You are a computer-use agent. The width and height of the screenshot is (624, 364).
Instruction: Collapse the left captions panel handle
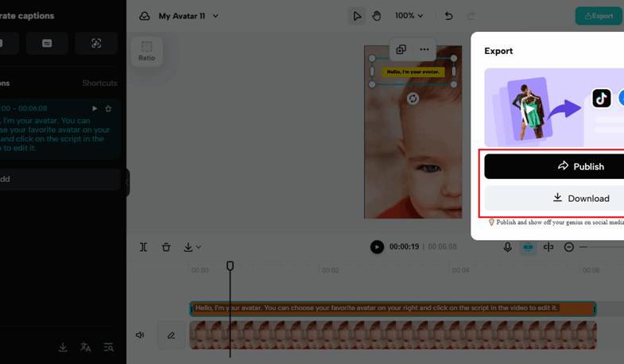click(127, 182)
